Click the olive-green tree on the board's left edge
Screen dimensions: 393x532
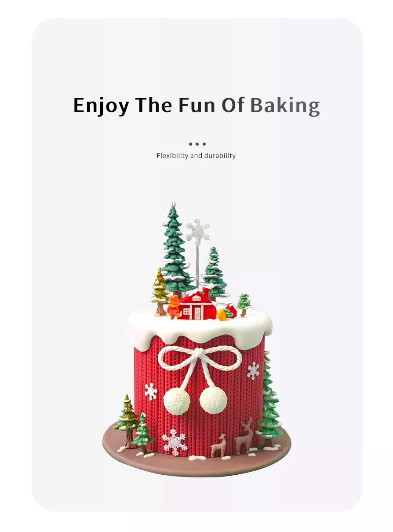(x=127, y=421)
